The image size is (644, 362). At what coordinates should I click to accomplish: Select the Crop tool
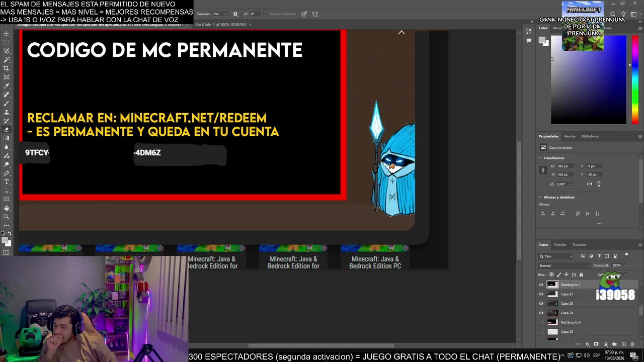click(x=7, y=68)
